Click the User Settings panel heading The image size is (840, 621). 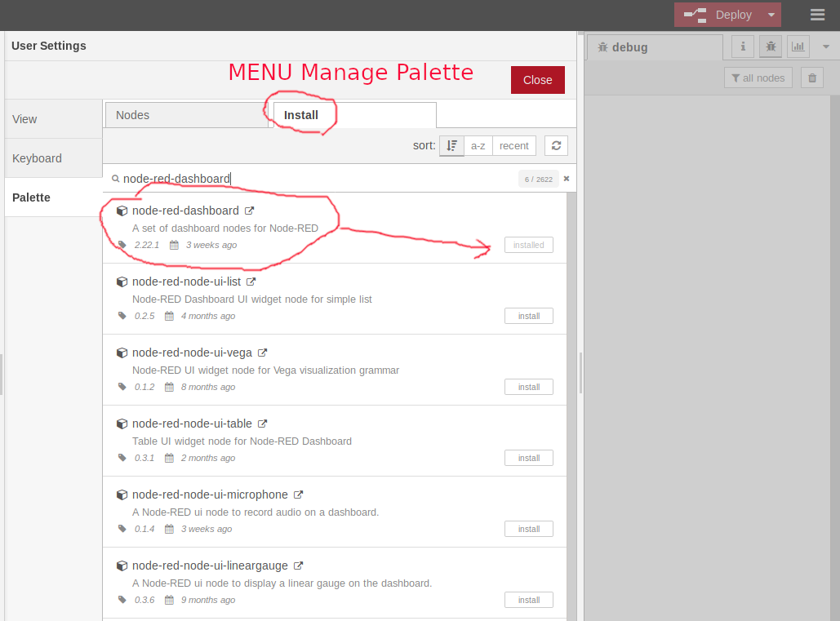pyautogui.click(x=49, y=46)
